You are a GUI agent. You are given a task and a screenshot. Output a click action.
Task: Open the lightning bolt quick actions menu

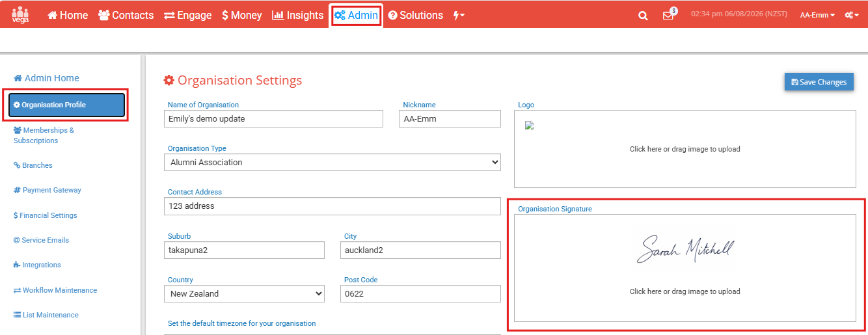tap(459, 15)
